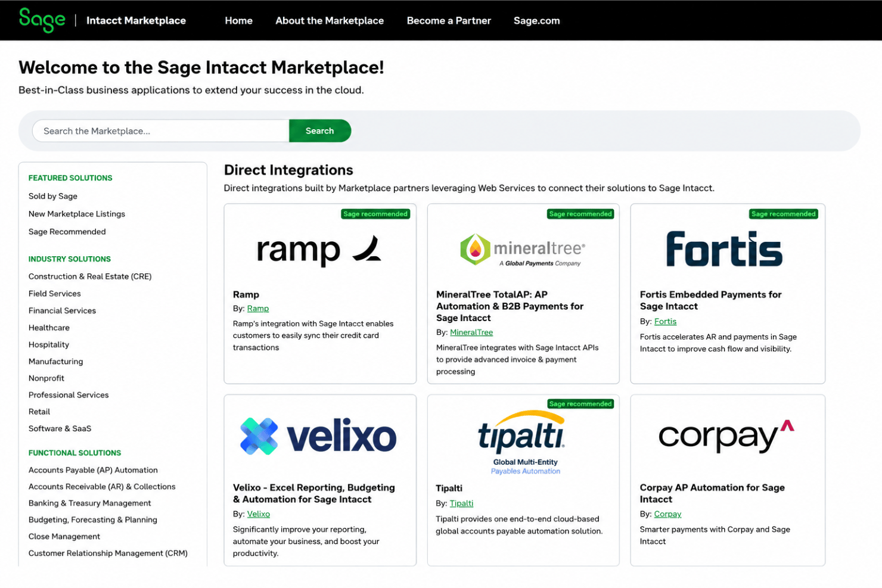The height and width of the screenshot is (588, 882).
Task: Open Sage Recommended in sidebar
Action: click(x=67, y=232)
